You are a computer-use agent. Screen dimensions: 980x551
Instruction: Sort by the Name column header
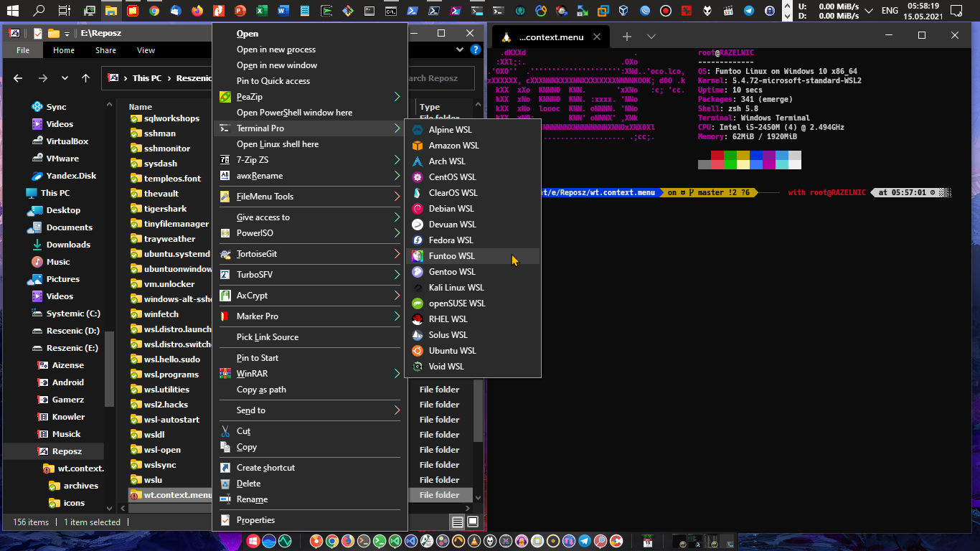click(x=141, y=107)
